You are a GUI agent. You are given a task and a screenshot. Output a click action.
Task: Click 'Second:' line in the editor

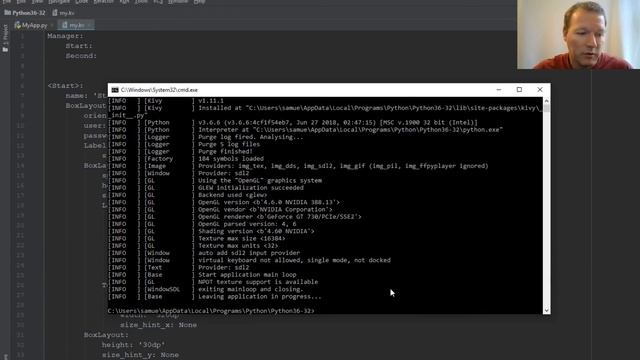click(x=82, y=56)
